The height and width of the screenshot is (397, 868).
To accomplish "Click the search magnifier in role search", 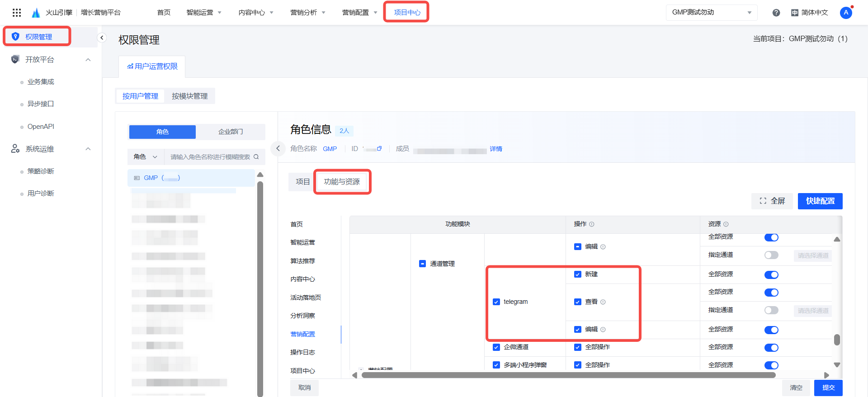I will click(x=256, y=157).
